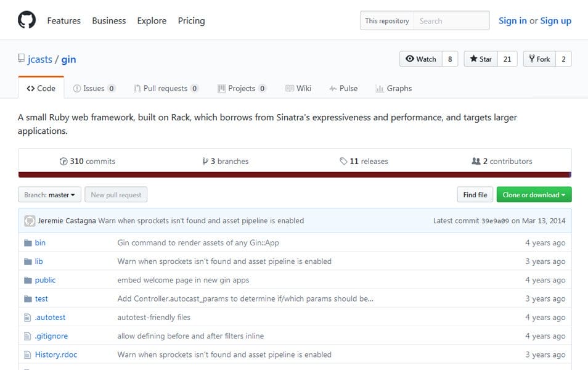Click the repository Search input field
The image size is (588, 370).
click(452, 21)
